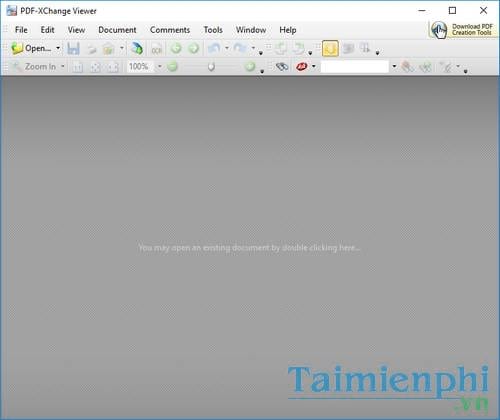Open the Edit menu
Viewport: 500px width, 420px height.
tap(47, 30)
